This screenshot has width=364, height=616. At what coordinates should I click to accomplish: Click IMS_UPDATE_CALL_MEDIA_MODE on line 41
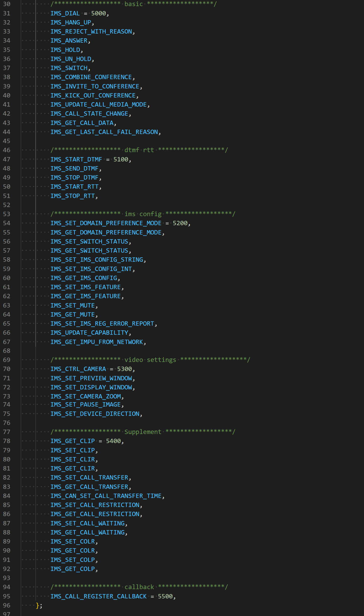click(99, 105)
